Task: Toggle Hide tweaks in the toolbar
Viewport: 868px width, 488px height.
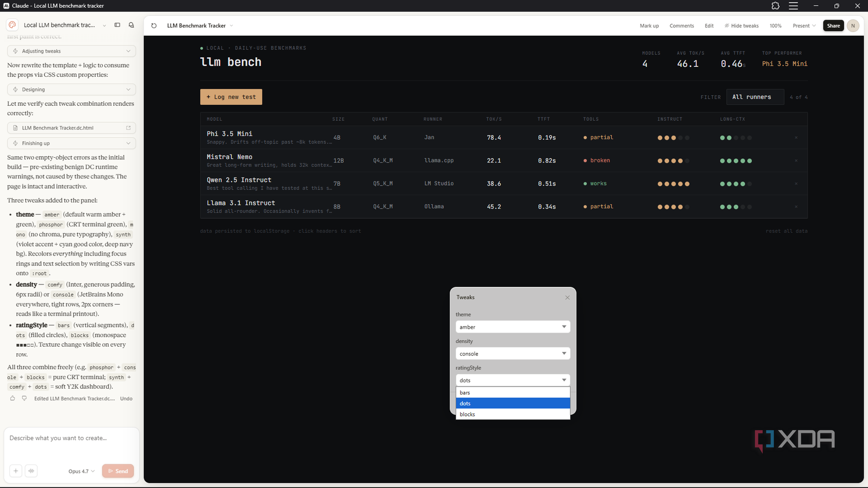Action: pos(742,26)
